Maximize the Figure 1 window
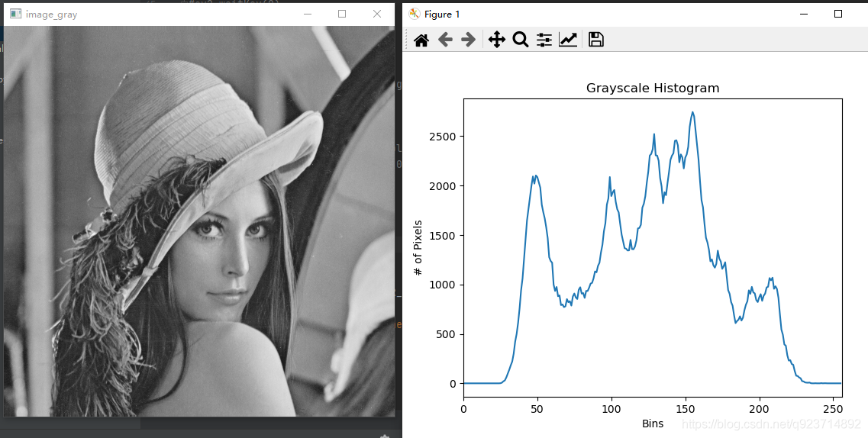 coord(838,14)
